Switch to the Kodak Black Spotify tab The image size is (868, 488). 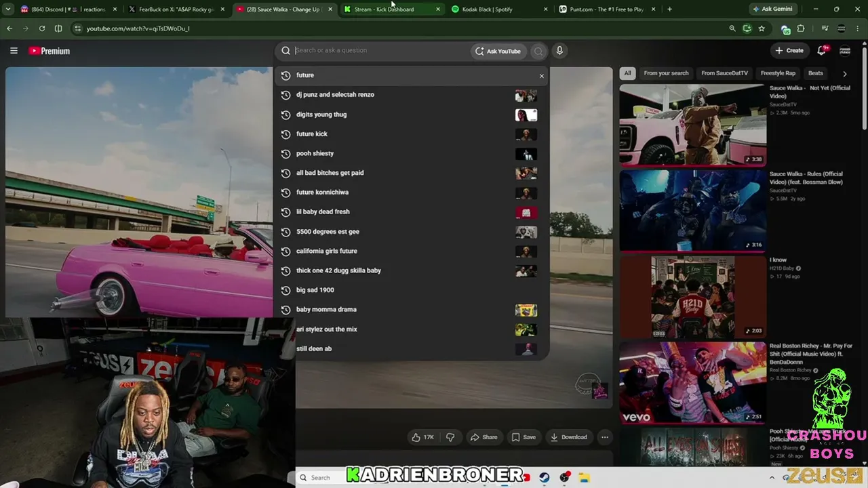point(501,9)
